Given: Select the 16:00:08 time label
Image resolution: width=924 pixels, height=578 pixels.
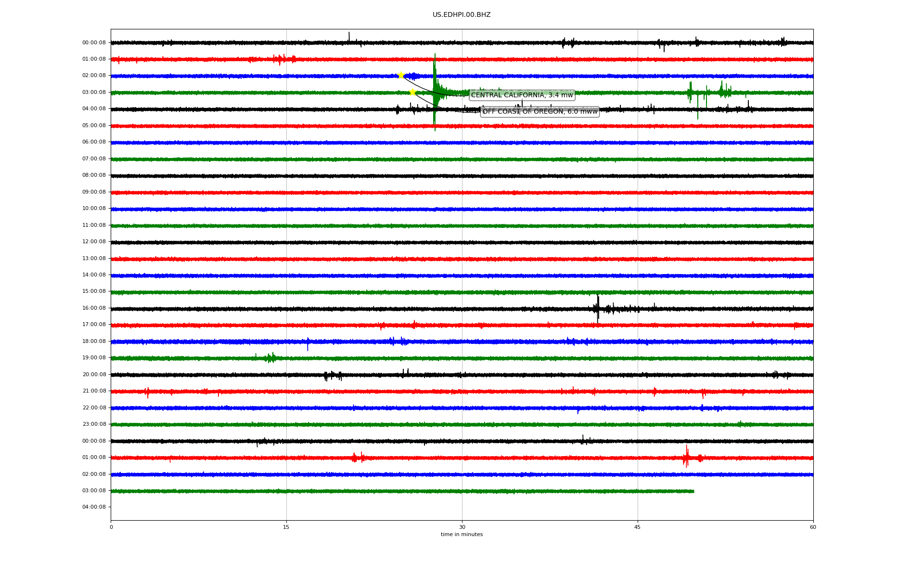Looking at the screenshot, I should pyautogui.click(x=94, y=308).
